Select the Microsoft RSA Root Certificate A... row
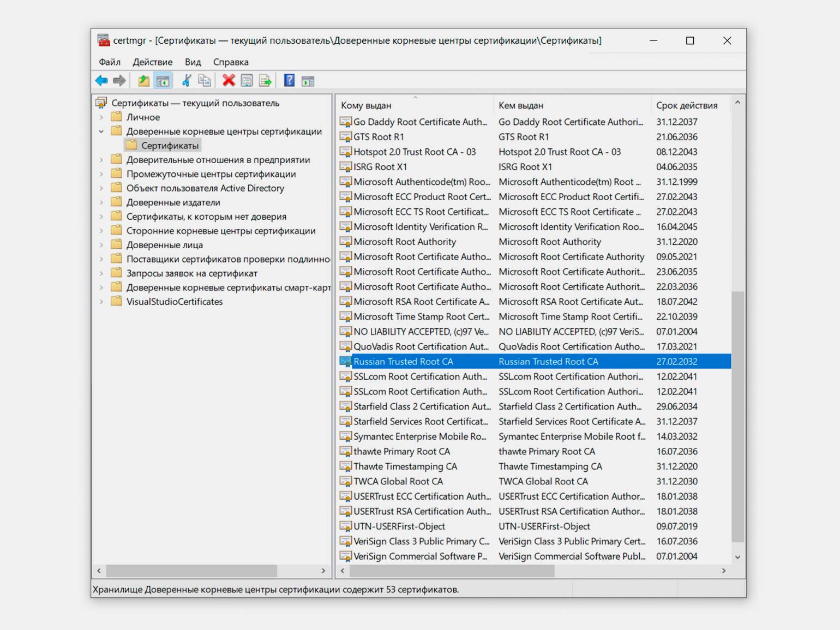The width and height of the screenshot is (840, 630). (535, 302)
